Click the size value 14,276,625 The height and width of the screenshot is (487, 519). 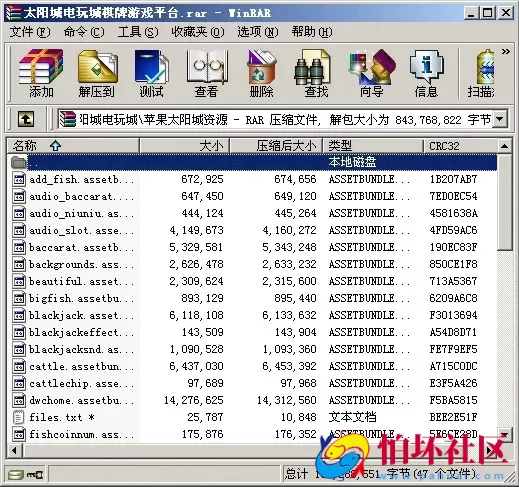pos(194,400)
